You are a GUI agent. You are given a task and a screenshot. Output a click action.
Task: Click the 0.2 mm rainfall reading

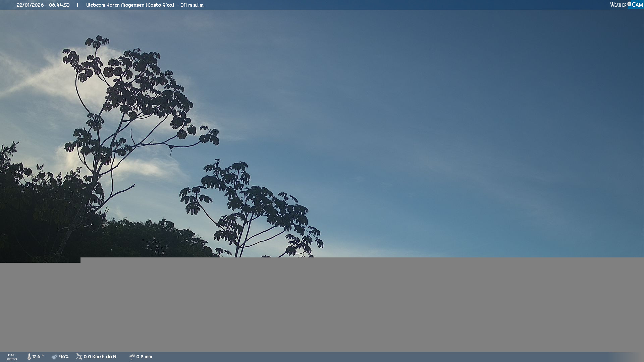click(x=144, y=357)
